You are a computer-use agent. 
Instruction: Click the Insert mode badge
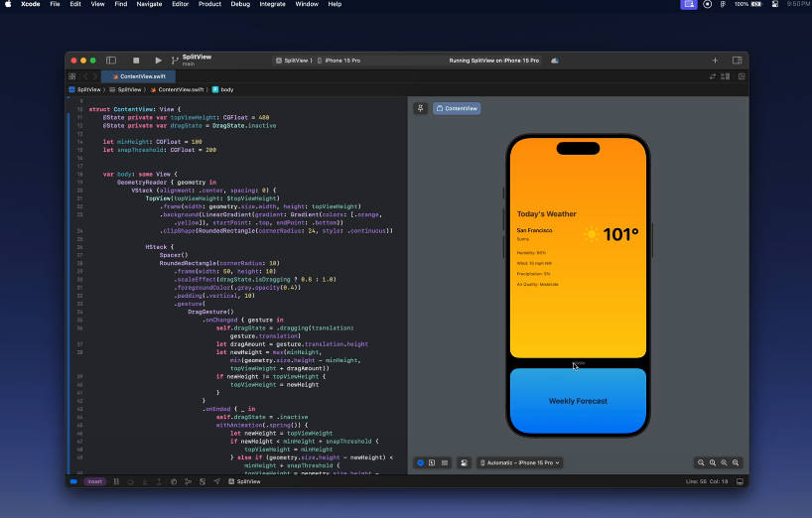click(x=94, y=481)
